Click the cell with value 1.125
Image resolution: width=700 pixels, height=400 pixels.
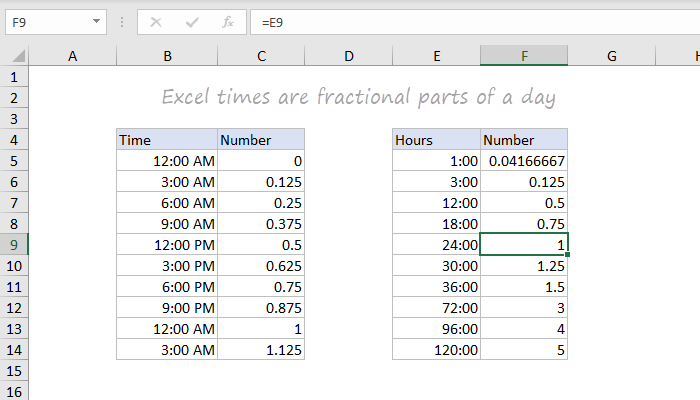click(261, 350)
